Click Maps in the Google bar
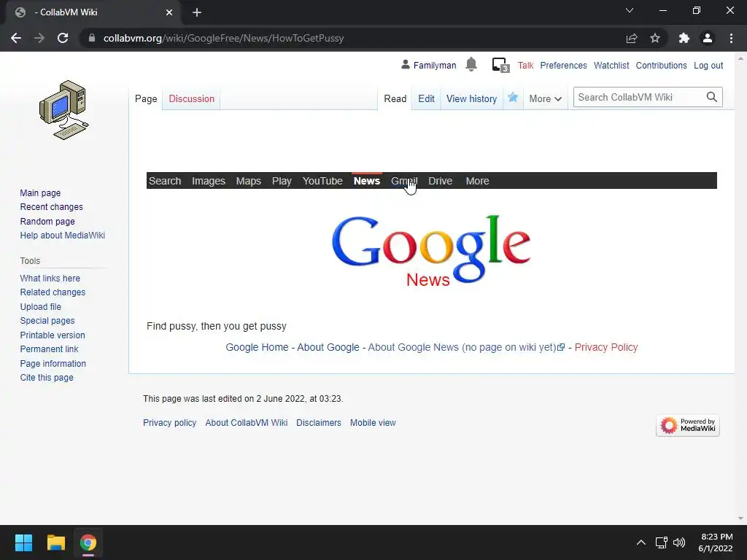 (248, 181)
